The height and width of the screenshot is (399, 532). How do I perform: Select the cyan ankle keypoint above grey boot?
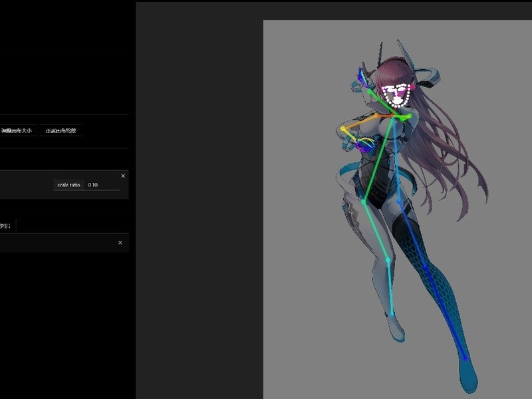(x=392, y=315)
